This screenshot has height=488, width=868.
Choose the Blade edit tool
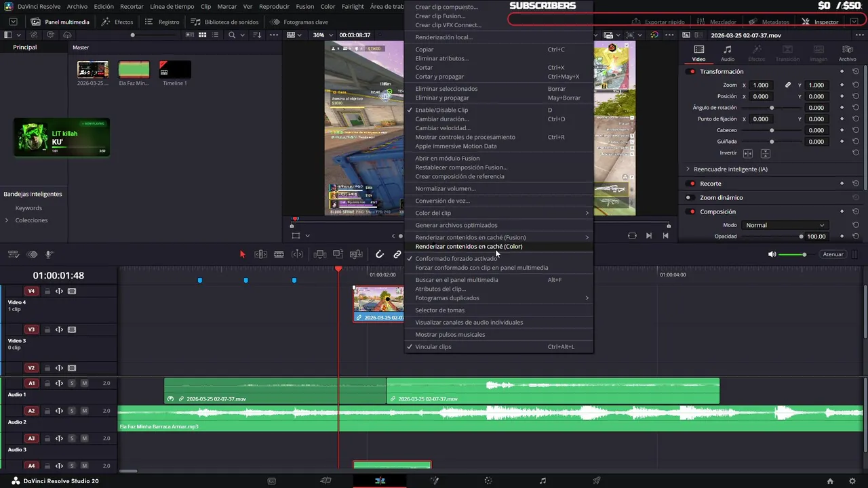pyautogui.click(x=279, y=254)
